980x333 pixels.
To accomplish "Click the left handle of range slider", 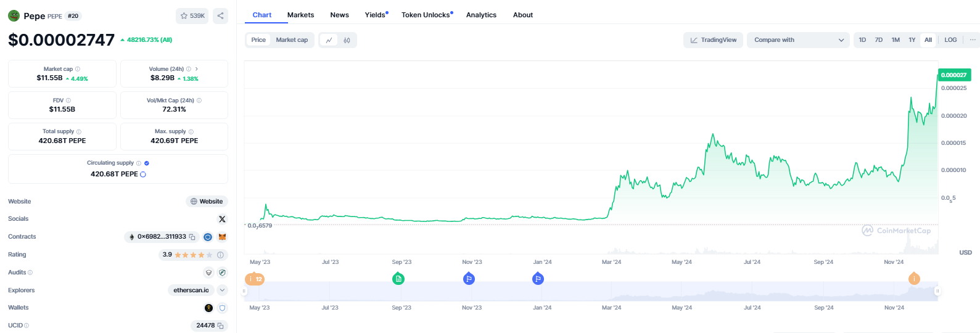I will [x=244, y=291].
